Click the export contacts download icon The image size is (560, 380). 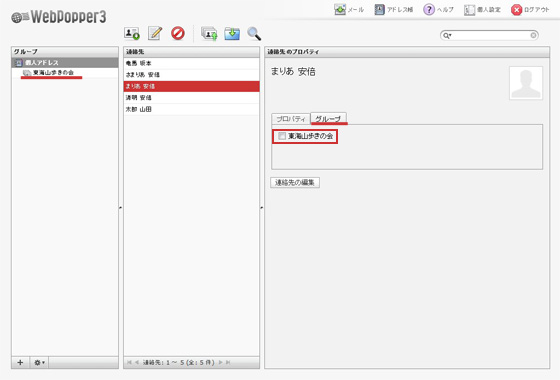(232, 34)
